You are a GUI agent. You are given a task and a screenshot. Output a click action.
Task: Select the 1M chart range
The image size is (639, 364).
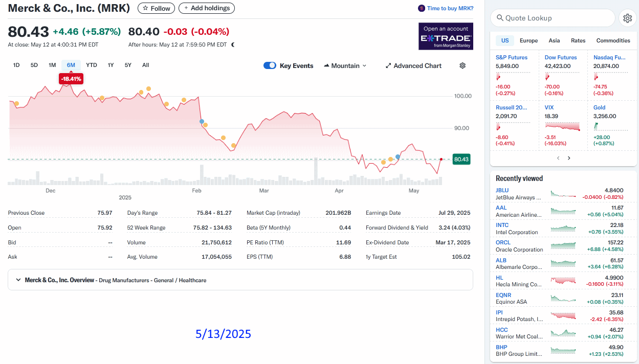(52, 65)
